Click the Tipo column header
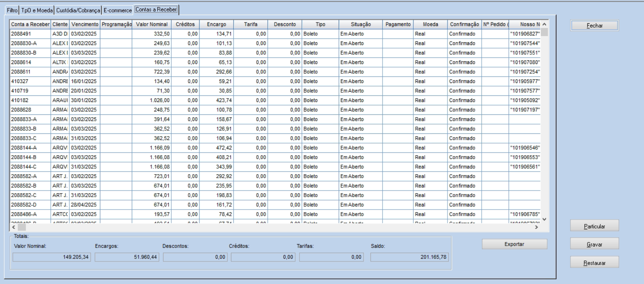 (320, 24)
